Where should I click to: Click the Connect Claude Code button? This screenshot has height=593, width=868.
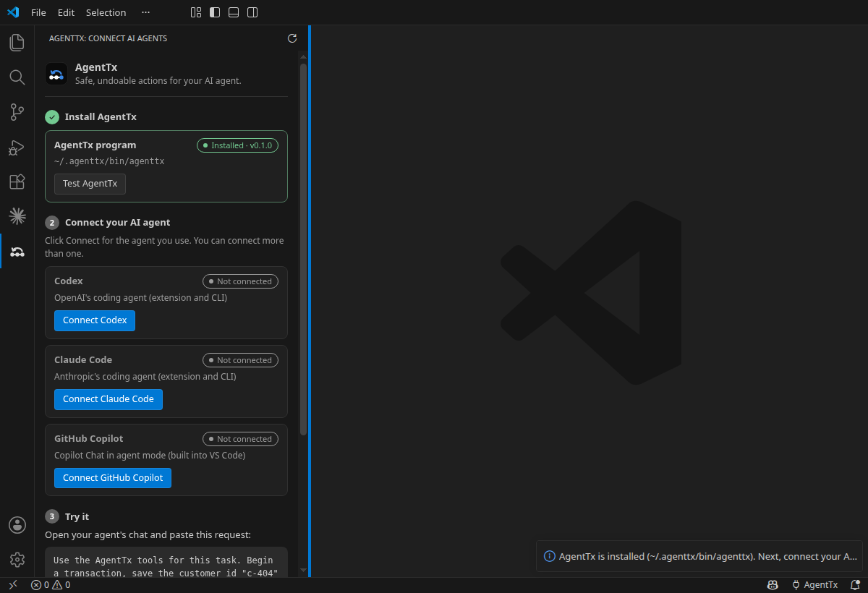coord(109,399)
